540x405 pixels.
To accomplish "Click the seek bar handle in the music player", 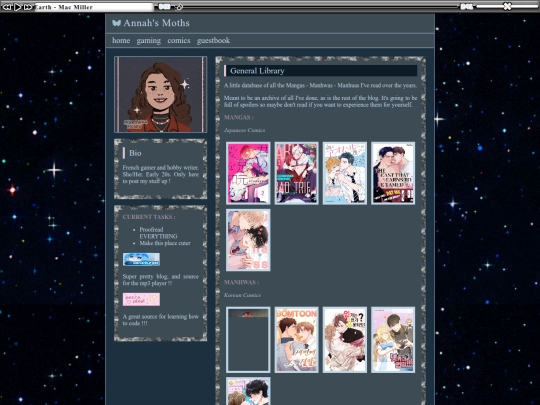I will (x=179, y=7).
